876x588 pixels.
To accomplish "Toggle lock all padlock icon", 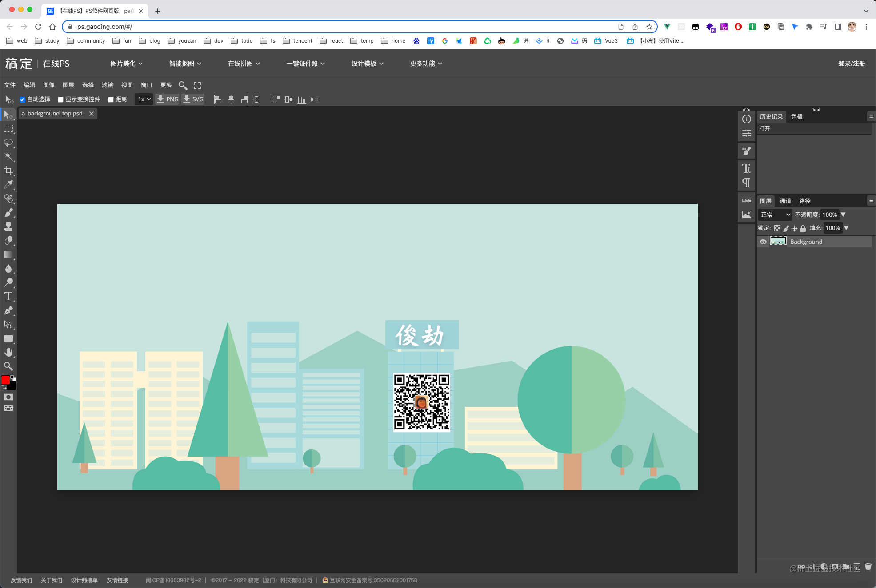I will click(x=803, y=228).
